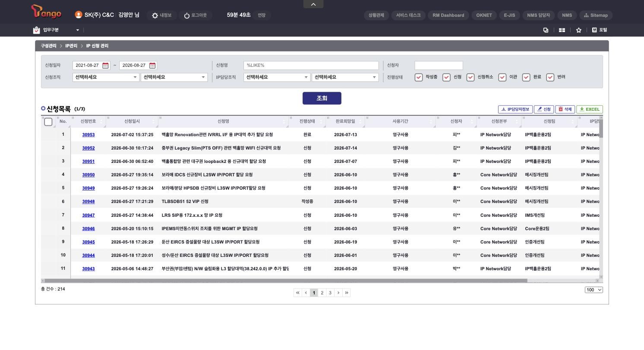Open the second 신청조직 dropdown
Viewport: 644px width, 350px height.
174,77
